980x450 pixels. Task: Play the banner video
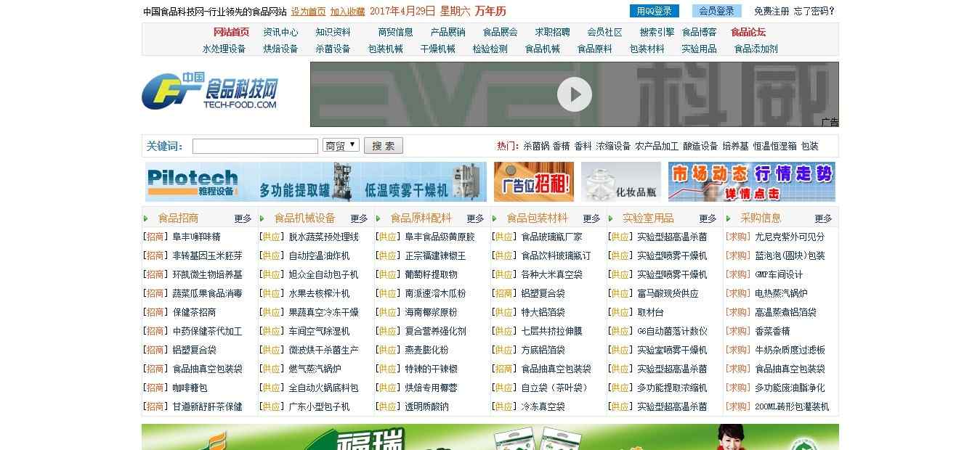[x=574, y=94]
